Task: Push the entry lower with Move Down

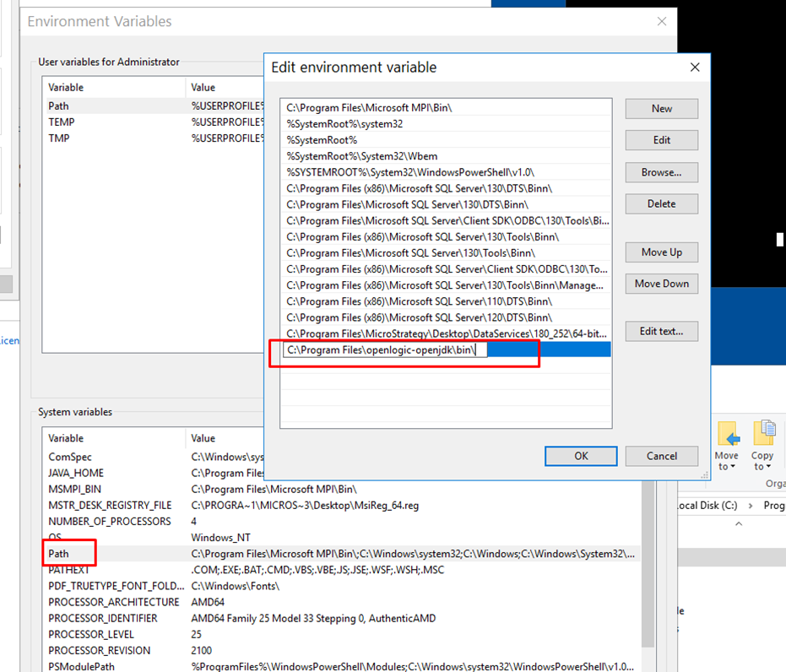Action: (x=662, y=284)
